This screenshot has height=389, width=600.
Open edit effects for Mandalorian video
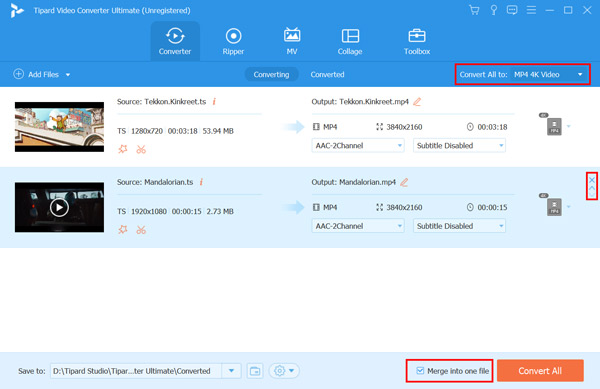pos(123,229)
